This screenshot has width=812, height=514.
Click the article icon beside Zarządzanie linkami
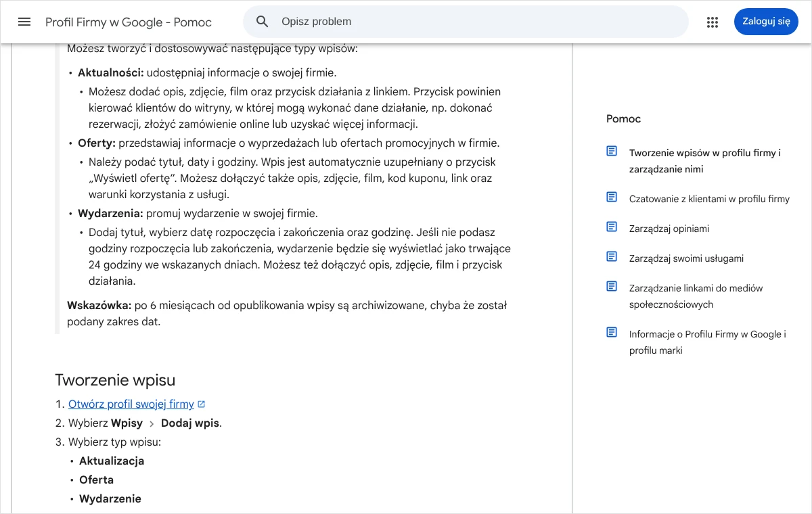click(612, 286)
